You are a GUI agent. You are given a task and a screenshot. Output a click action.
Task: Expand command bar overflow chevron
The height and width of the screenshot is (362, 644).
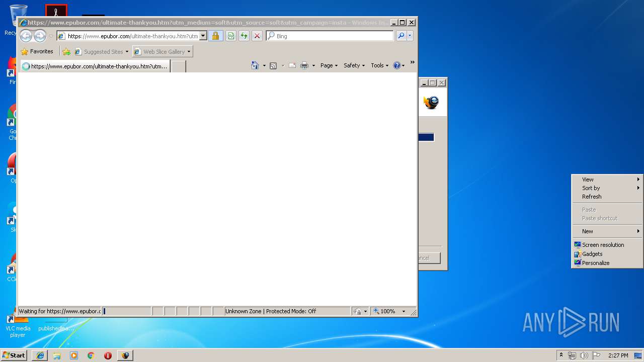click(412, 62)
